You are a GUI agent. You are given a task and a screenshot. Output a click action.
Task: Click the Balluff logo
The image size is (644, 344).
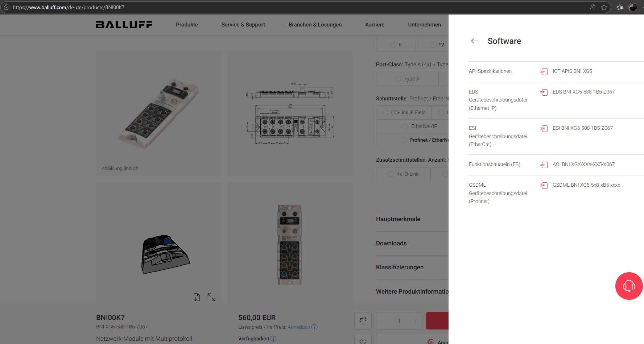tap(124, 25)
